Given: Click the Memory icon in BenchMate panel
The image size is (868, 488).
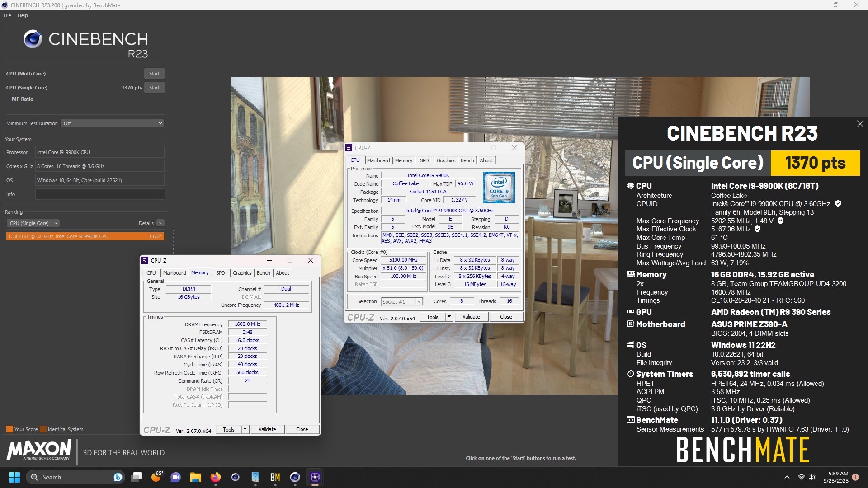Looking at the screenshot, I should pos(631,274).
